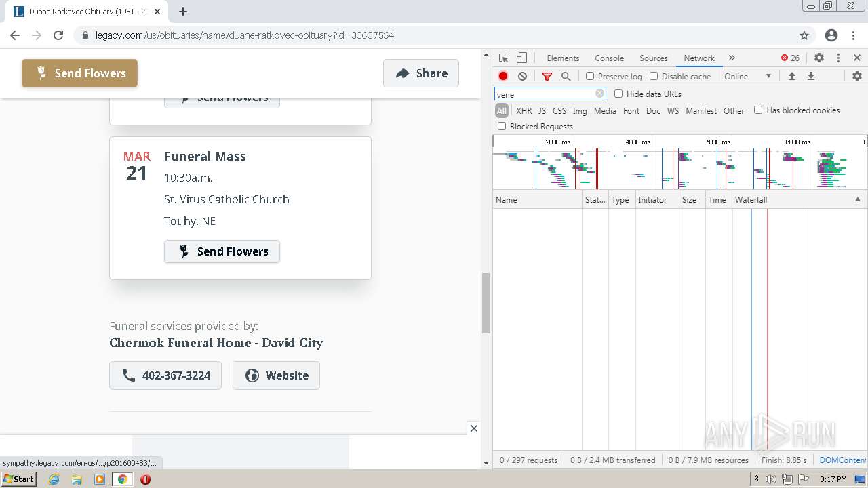Screen dimensions: 868x488
Task: Switch to the Console tab
Action: tap(609, 58)
